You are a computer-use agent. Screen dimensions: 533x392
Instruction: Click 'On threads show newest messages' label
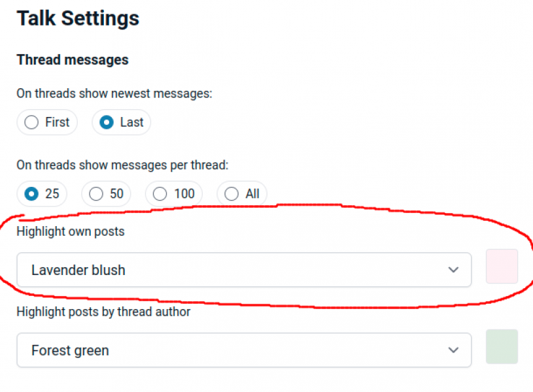pos(114,93)
